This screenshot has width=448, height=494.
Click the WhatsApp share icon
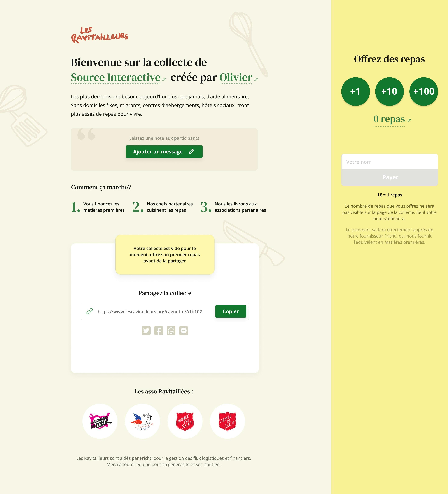171,330
